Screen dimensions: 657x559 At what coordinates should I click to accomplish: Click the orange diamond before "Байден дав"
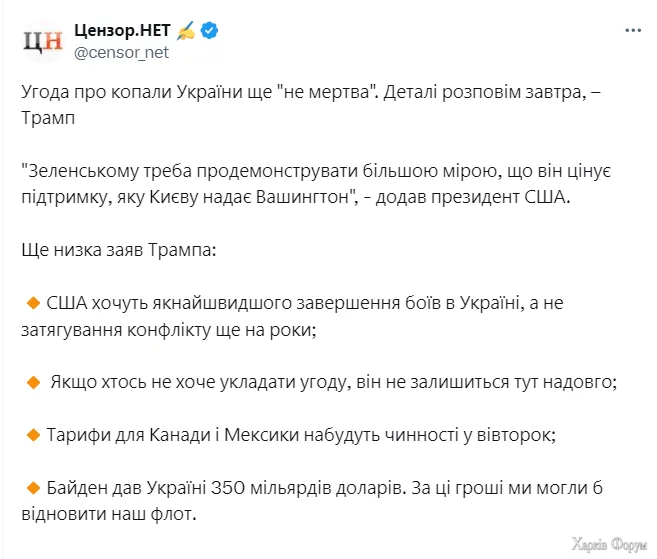coord(32,488)
